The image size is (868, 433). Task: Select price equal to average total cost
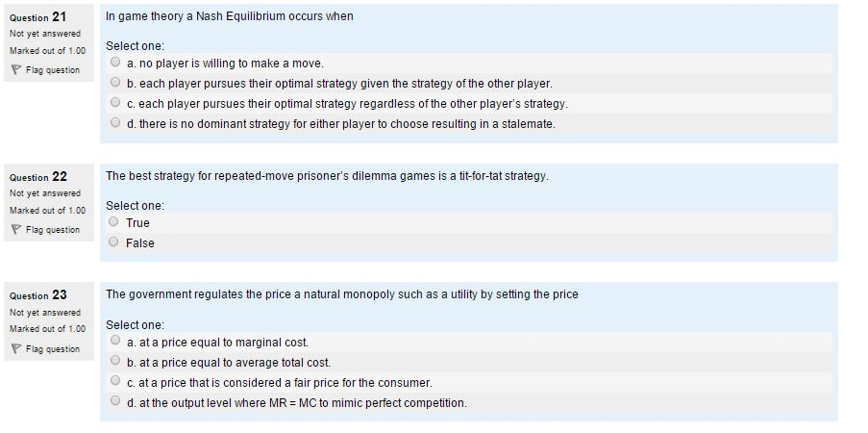point(115,361)
